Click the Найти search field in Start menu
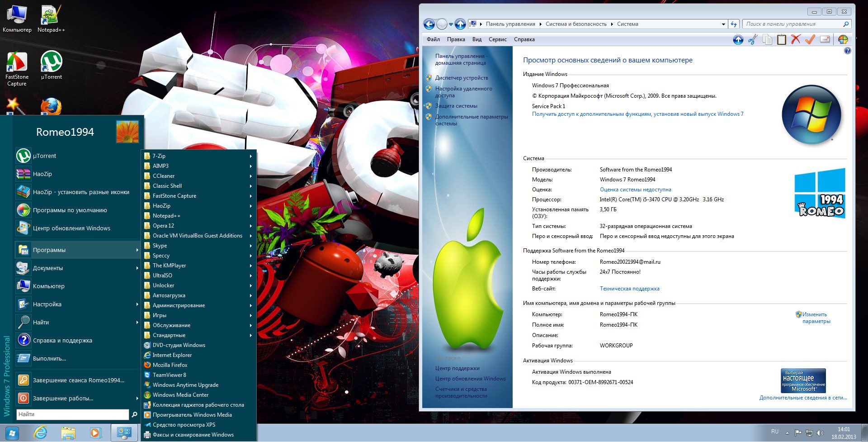Viewport: 868px width, 442px height. [73, 414]
